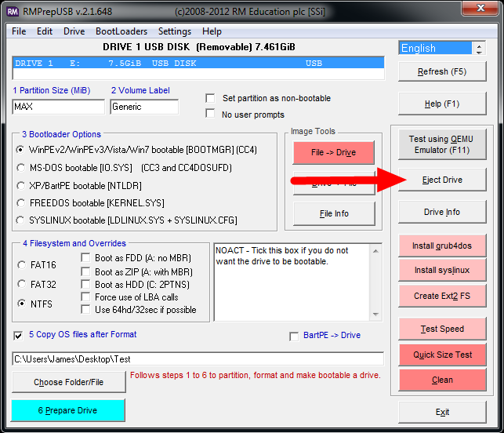Tick the BartPE -> Drive checkbox
This screenshot has height=433, width=504.
(x=294, y=337)
